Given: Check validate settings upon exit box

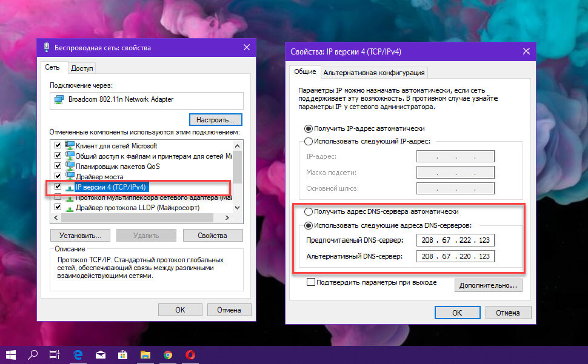Looking at the screenshot, I should [311, 282].
